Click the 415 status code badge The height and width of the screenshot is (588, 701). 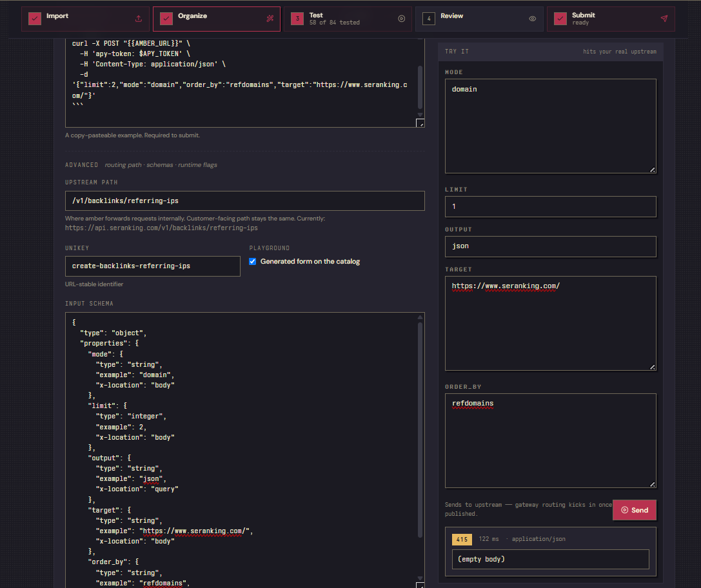[462, 539]
